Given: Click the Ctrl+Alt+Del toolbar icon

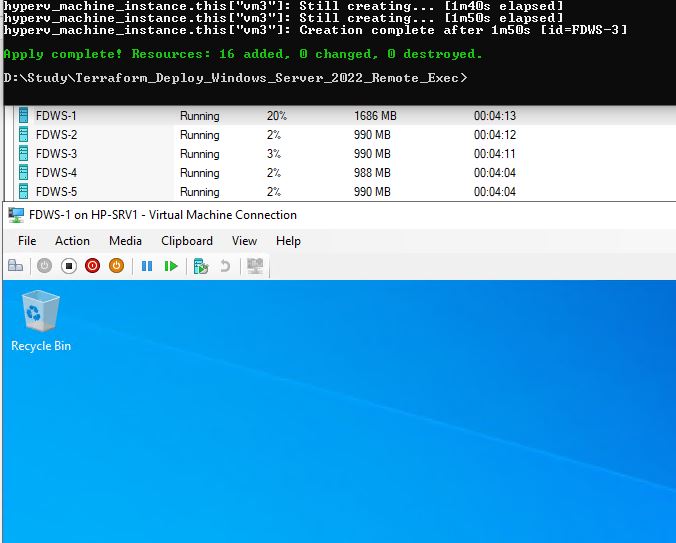Looking at the screenshot, I should coord(16,266).
